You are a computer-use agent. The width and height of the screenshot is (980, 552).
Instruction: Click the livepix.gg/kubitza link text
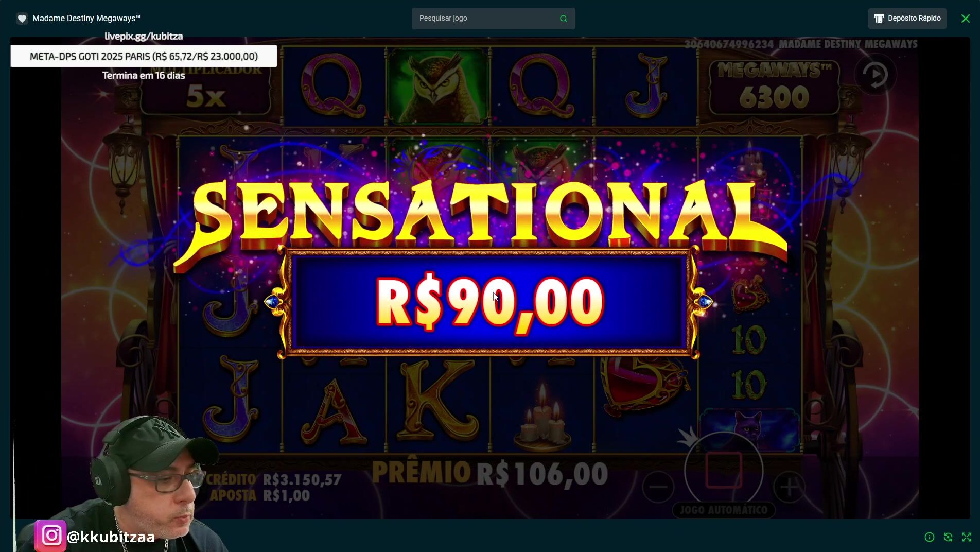tap(144, 36)
